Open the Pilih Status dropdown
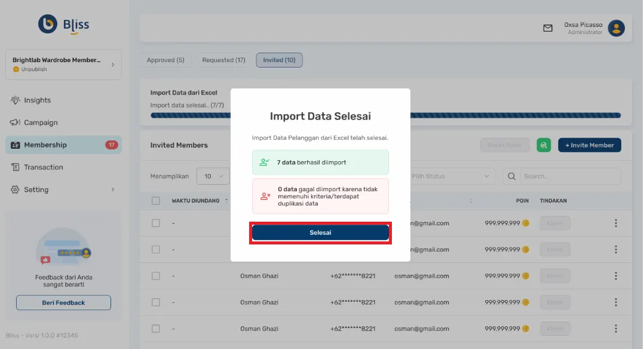 [x=453, y=176]
